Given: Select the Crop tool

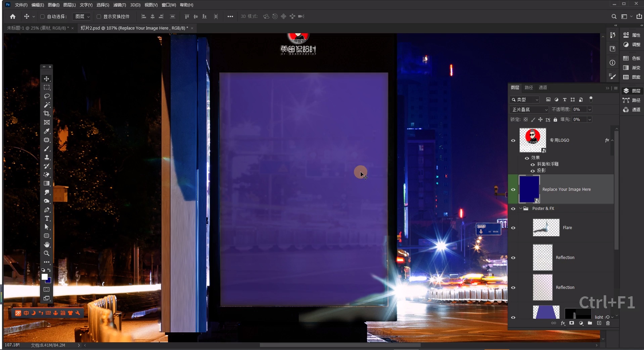Looking at the screenshot, I should tap(47, 114).
